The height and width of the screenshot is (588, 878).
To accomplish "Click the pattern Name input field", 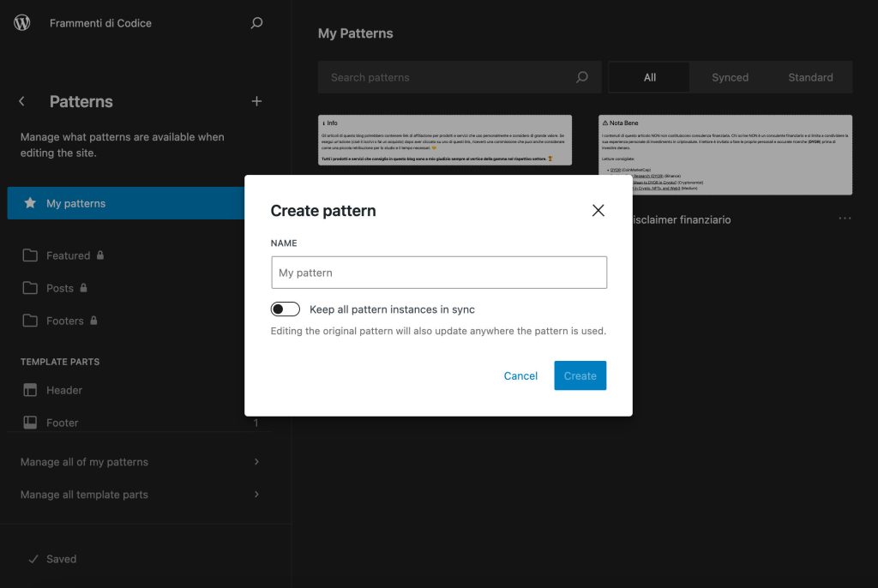I will (439, 272).
